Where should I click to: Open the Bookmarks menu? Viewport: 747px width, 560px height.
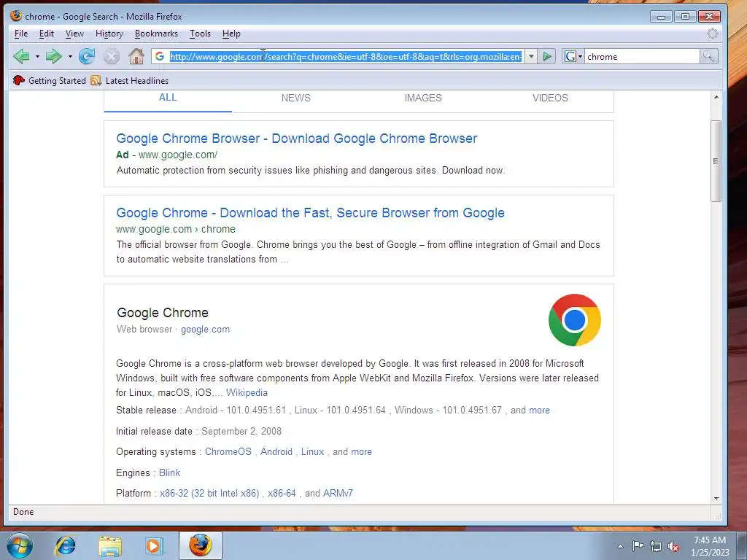point(156,34)
